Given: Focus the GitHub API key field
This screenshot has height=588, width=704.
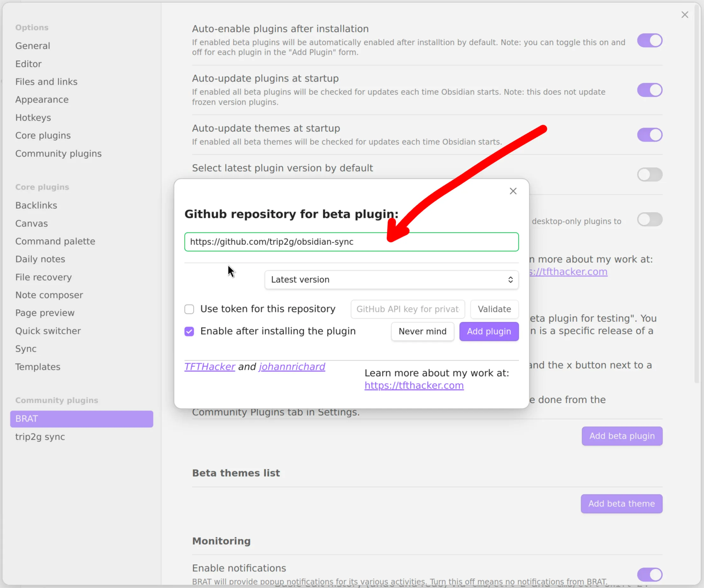Looking at the screenshot, I should pos(407,309).
